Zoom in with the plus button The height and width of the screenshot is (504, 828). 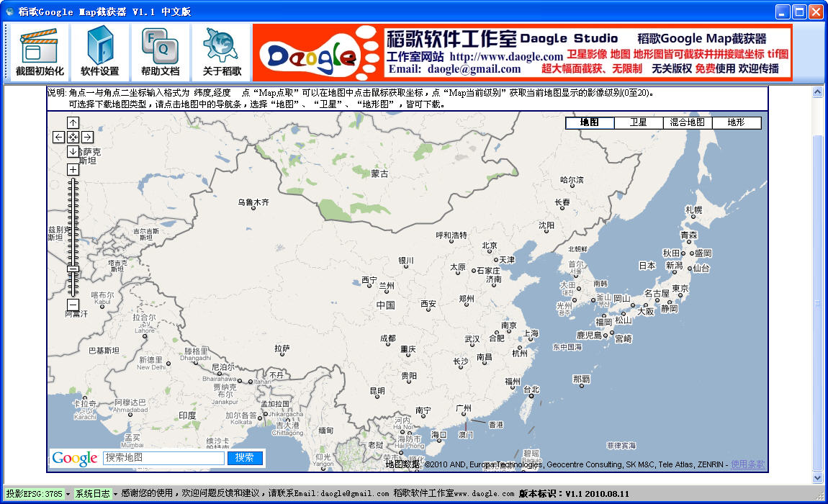[73, 170]
